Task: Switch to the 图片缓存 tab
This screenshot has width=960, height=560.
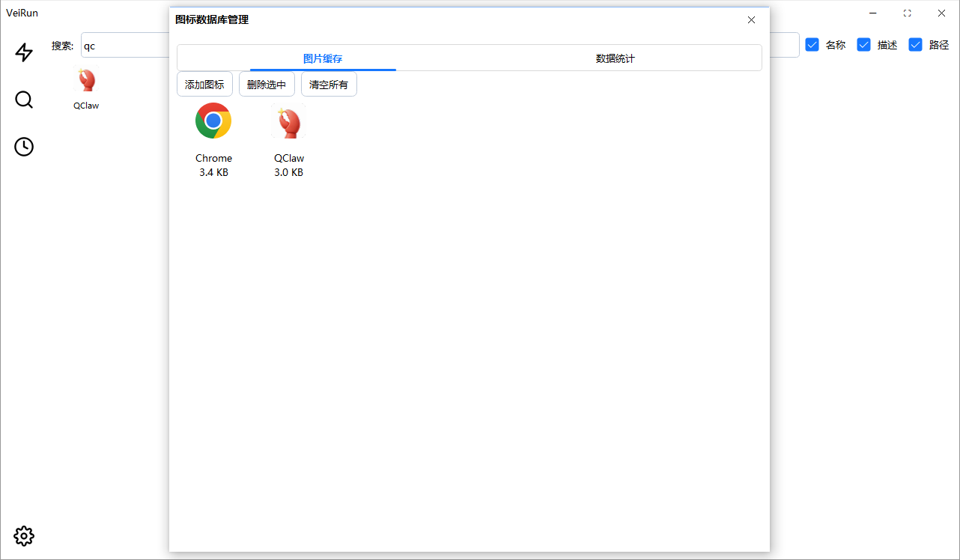Action: click(x=323, y=58)
